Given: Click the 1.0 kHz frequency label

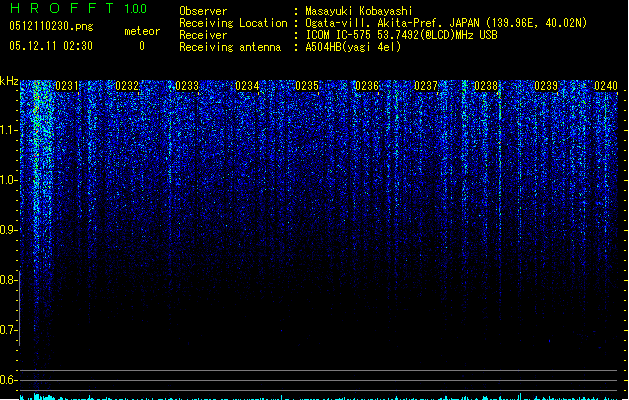Looking at the screenshot, I should pos(8,180).
